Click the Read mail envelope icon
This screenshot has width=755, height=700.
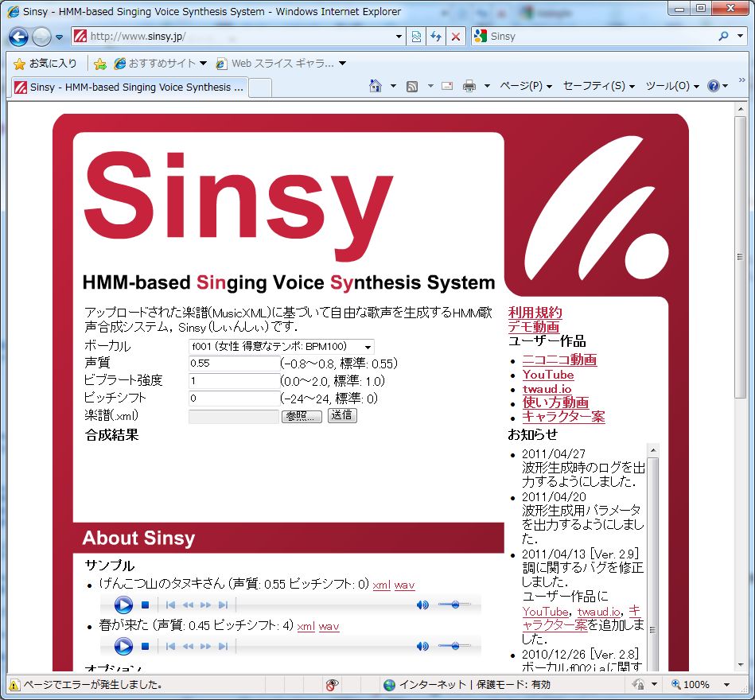[x=447, y=86]
